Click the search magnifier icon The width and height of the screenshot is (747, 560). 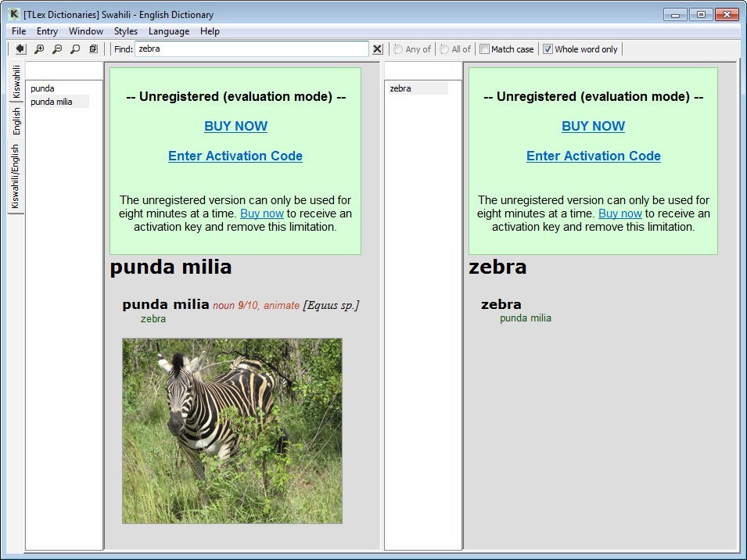tap(74, 48)
